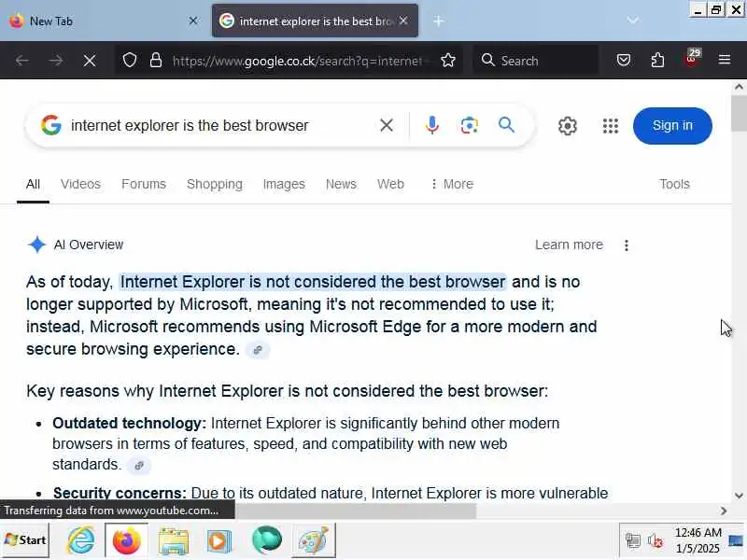Stop loading page with the X button
Viewport: 747px width, 560px height.
tap(89, 61)
